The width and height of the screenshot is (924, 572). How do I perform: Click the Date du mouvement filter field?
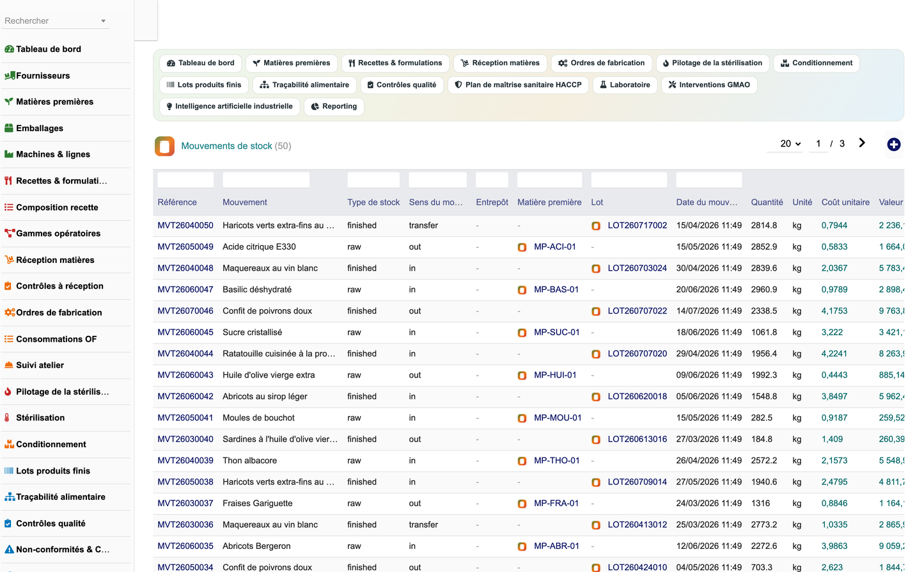(x=709, y=180)
